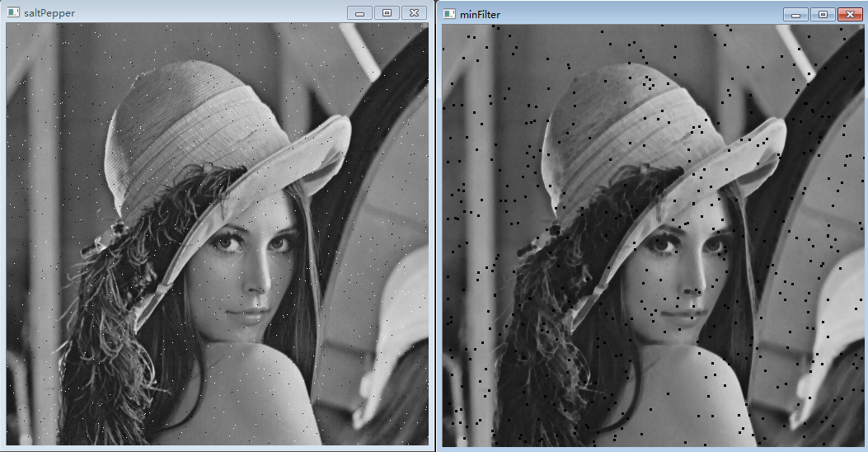Click the noisy Lena image in saltPepper
This screenshot has width=868, height=452.
click(218, 233)
